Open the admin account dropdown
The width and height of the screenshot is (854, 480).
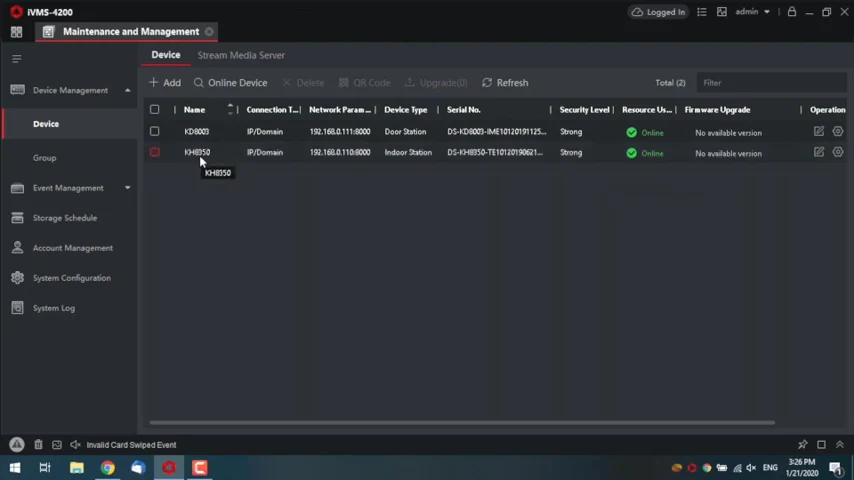tap(753, 11)
